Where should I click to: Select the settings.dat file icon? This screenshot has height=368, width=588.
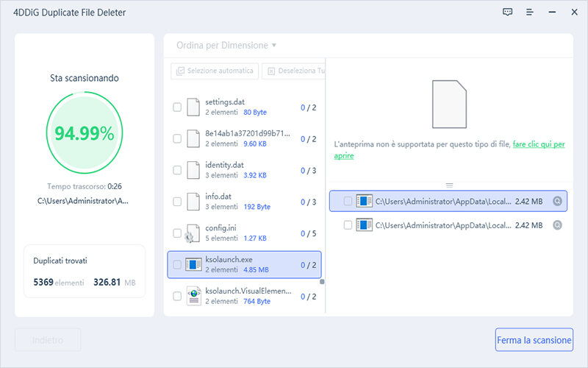tap(193, 107)
